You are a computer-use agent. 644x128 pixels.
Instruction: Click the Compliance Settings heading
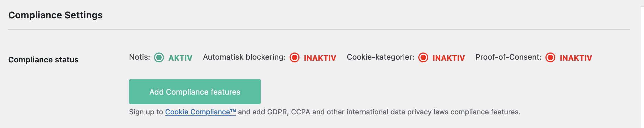[x=55, y=15]
